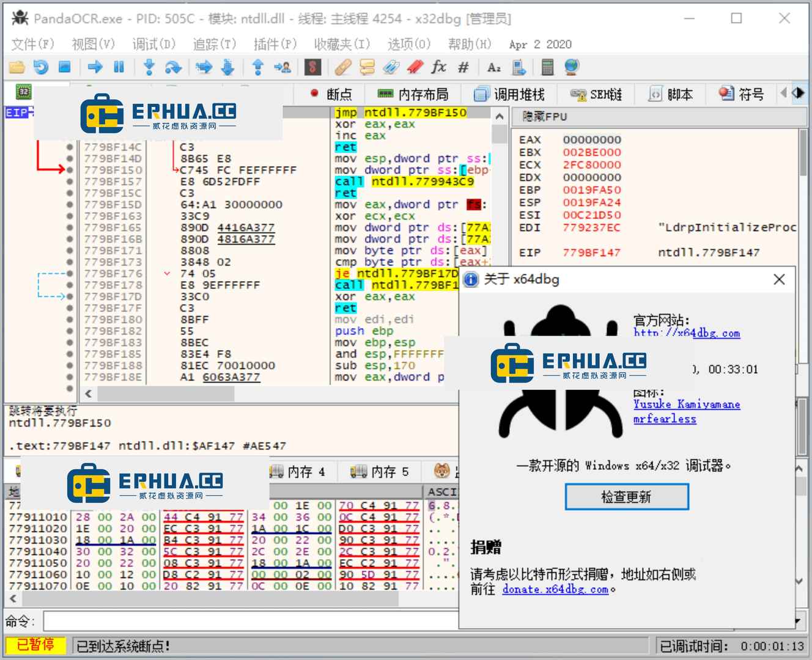
Task: Stop debugging with the blue square icon
Action: click(65, 67)
